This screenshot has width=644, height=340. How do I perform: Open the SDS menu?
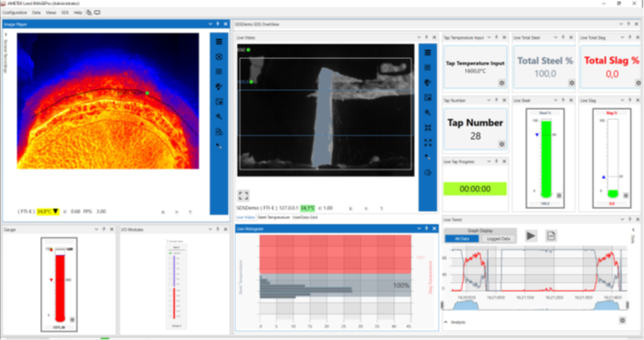[x=64, y=13]
